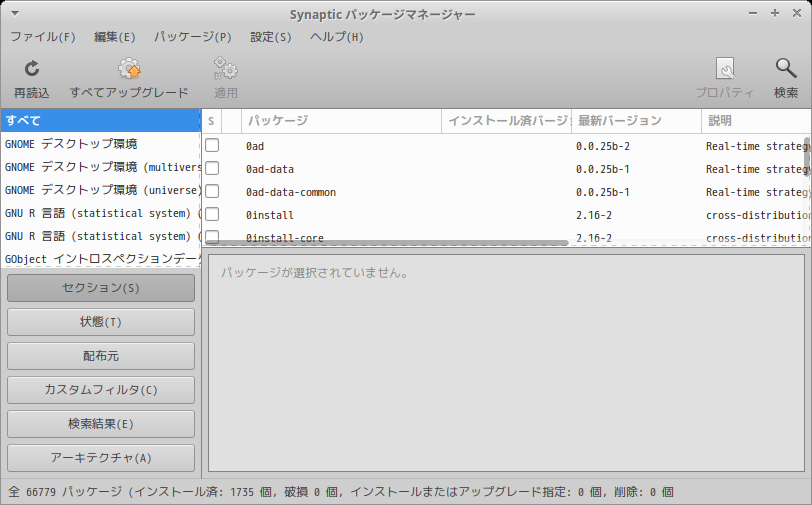Select GObject イントロスペクションデータ section
The height and width of the screenshot is (505, 812).
click(x=100, y=259)
